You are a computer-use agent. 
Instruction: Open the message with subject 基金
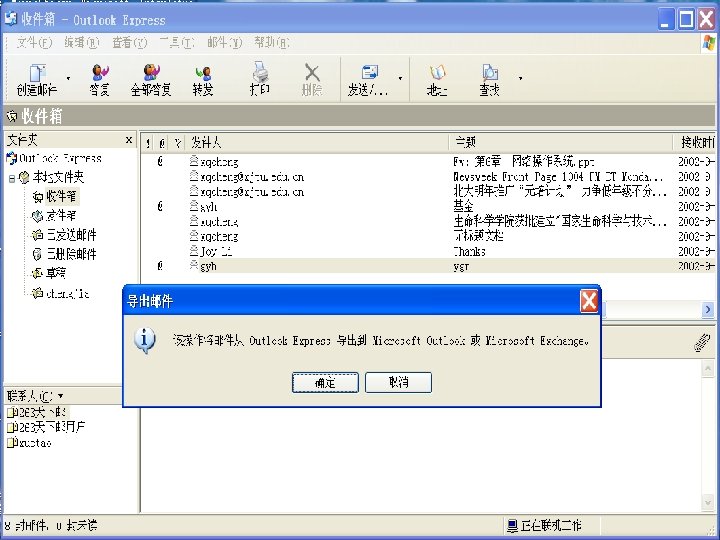point(428,207)
